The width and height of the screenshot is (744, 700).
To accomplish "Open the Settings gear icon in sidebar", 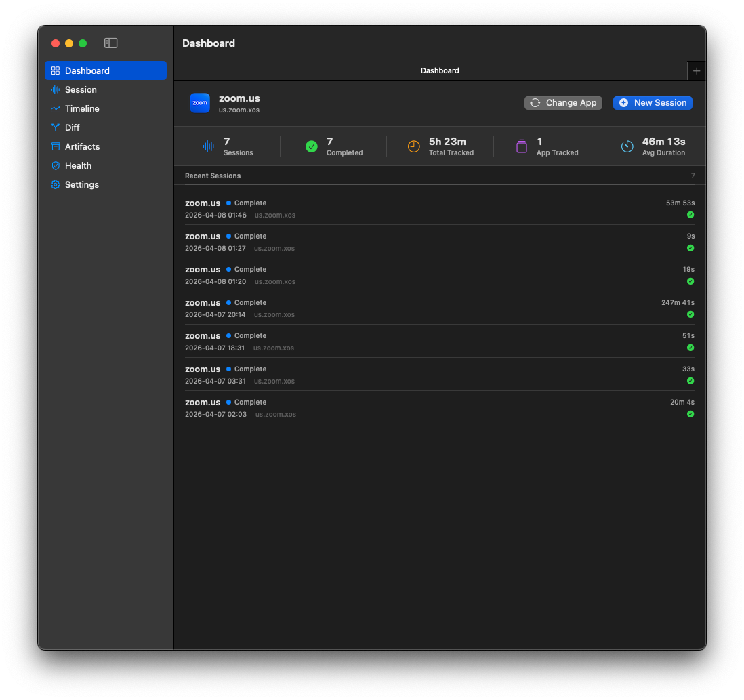I will click(x=56, y=184).
